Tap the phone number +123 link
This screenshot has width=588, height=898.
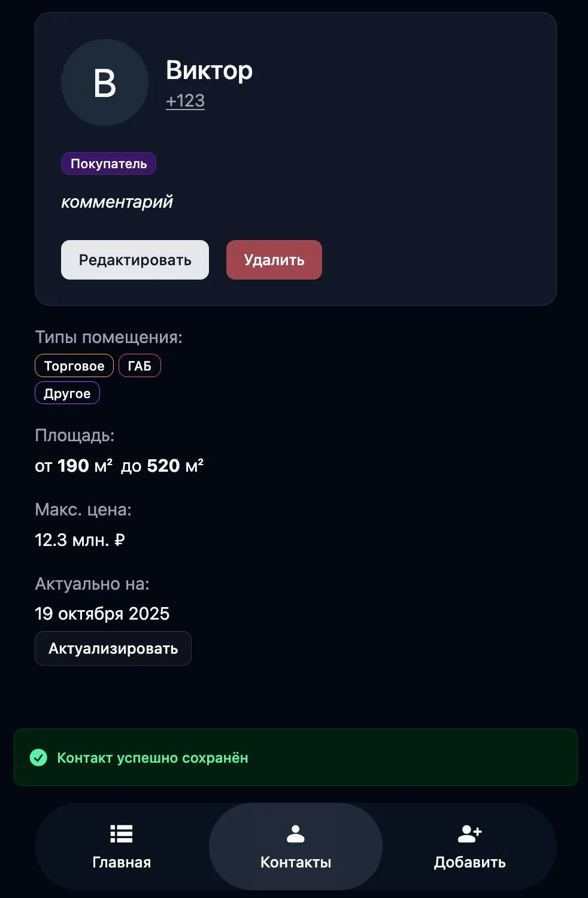click(x=185, y=101)
